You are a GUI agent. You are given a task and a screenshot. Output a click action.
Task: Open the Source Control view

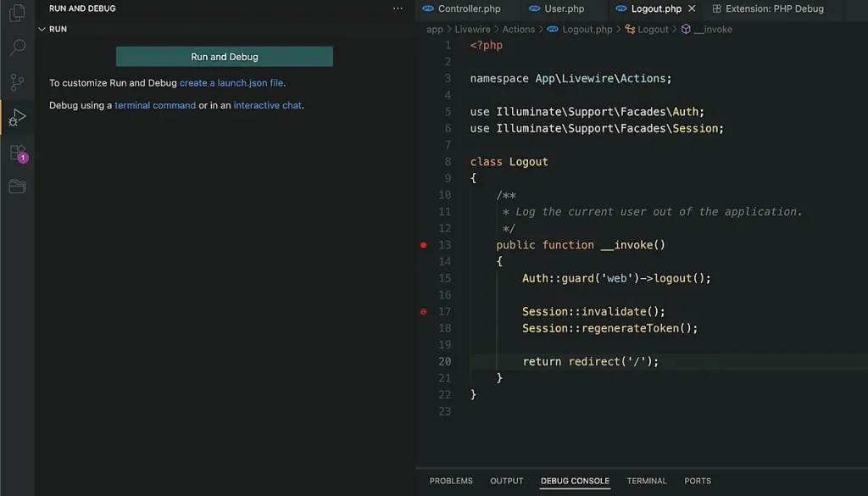coord(17,82)
